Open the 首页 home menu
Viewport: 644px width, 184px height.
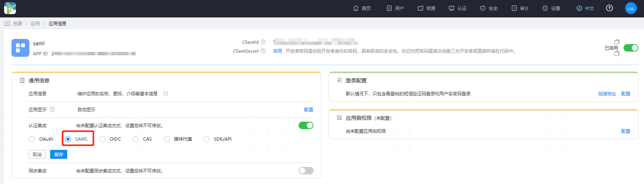click(x=361, y=9)
